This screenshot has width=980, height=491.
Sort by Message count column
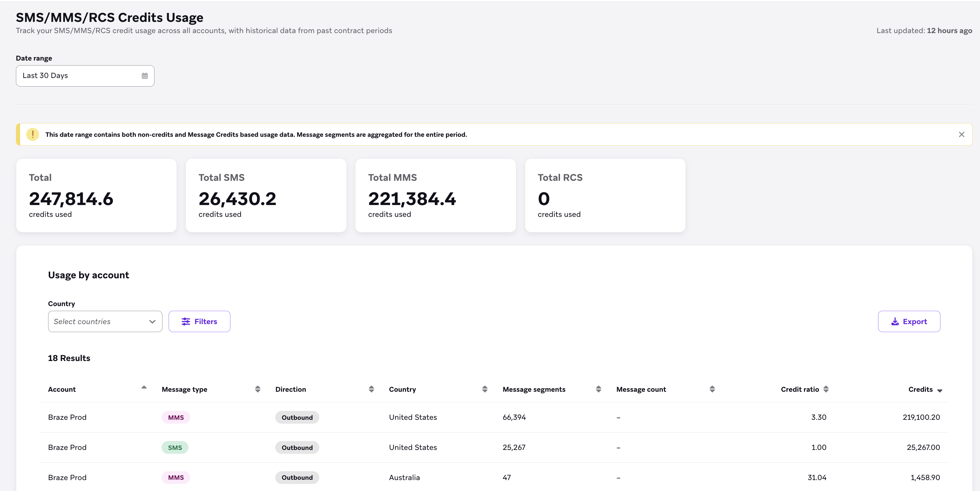[x=712, y=389]
